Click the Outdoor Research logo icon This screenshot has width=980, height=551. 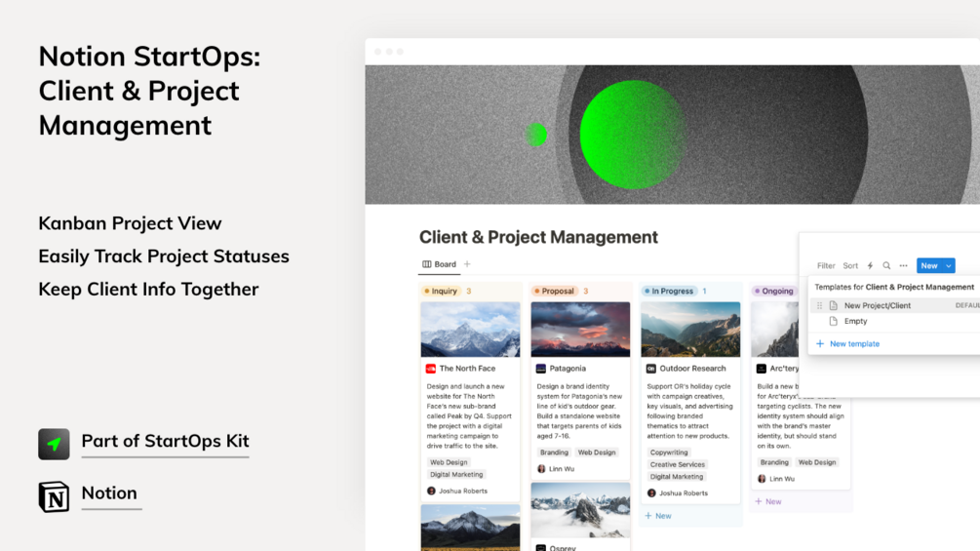(650, 369)
